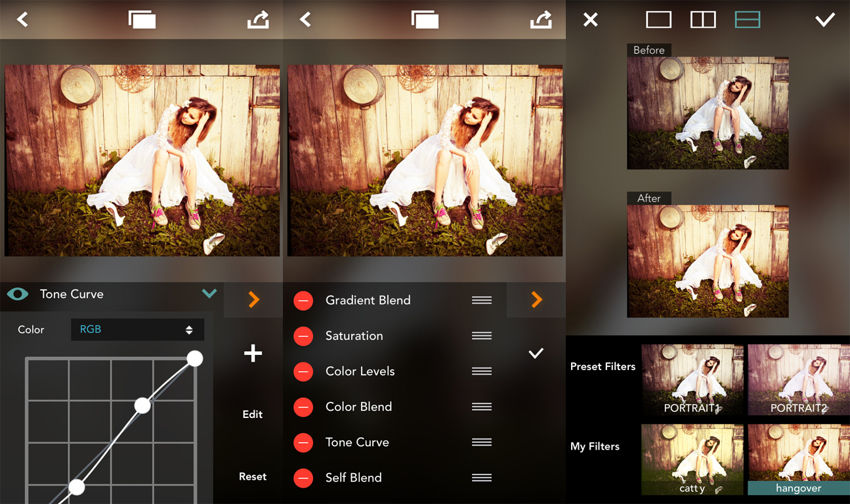Select the Self Blend list entry
Viewport: 850px width, 504px height.
pos(353,478)
